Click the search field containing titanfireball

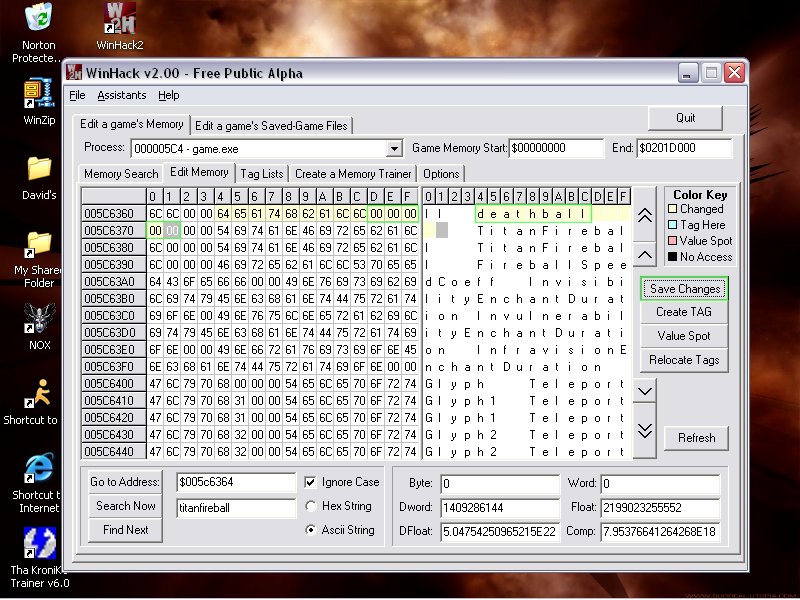pos(236,508)
